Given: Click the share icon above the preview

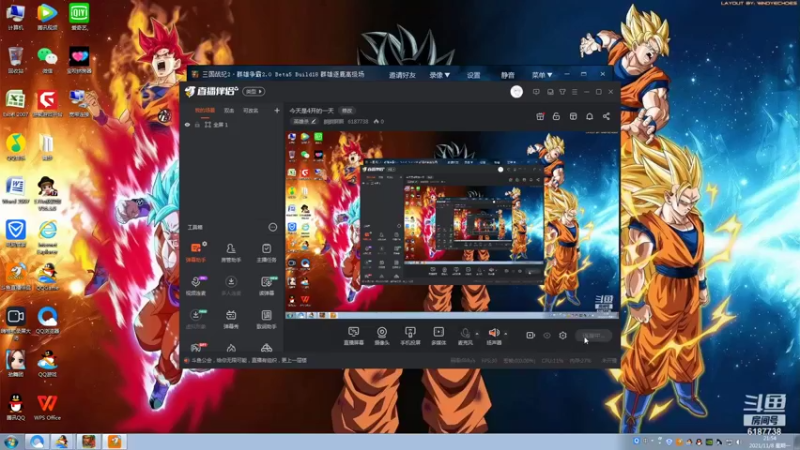Looking at the screenshot, I should (x=606, y=116).
